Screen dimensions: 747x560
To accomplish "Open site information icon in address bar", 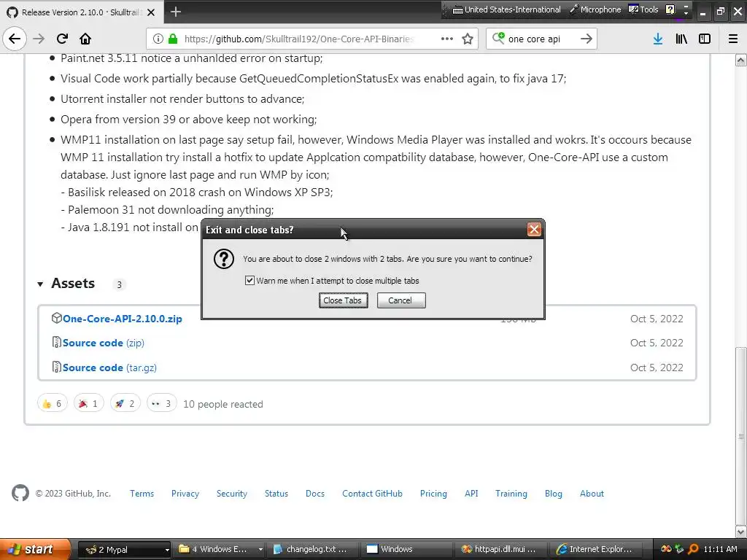I will pyautogui.click(x=158, y=39).
